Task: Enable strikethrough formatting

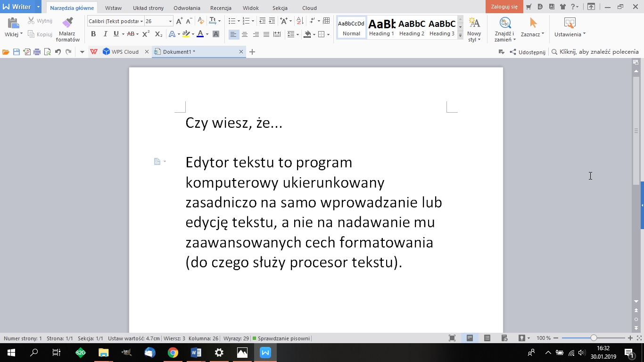Action: [x=130, y=33]
